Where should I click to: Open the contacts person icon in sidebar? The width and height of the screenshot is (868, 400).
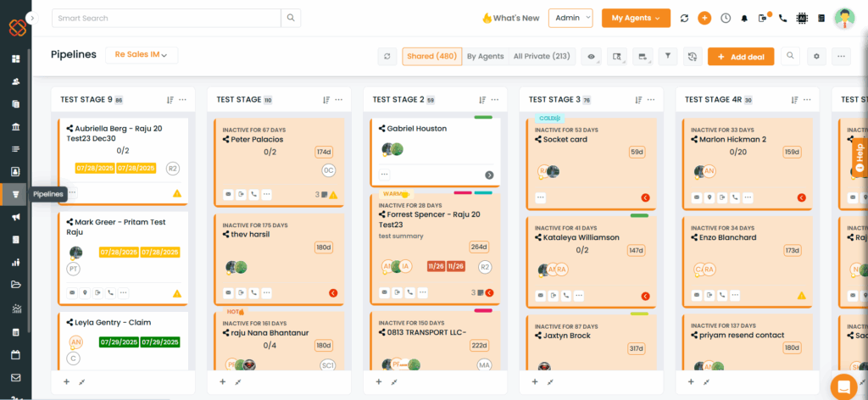[x=15, y=81]
